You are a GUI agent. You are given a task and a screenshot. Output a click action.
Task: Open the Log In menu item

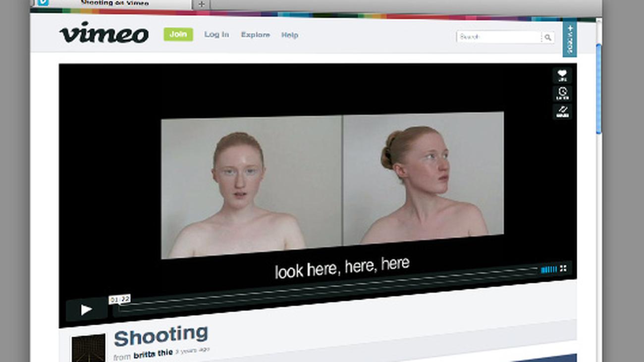pos(216,35)
